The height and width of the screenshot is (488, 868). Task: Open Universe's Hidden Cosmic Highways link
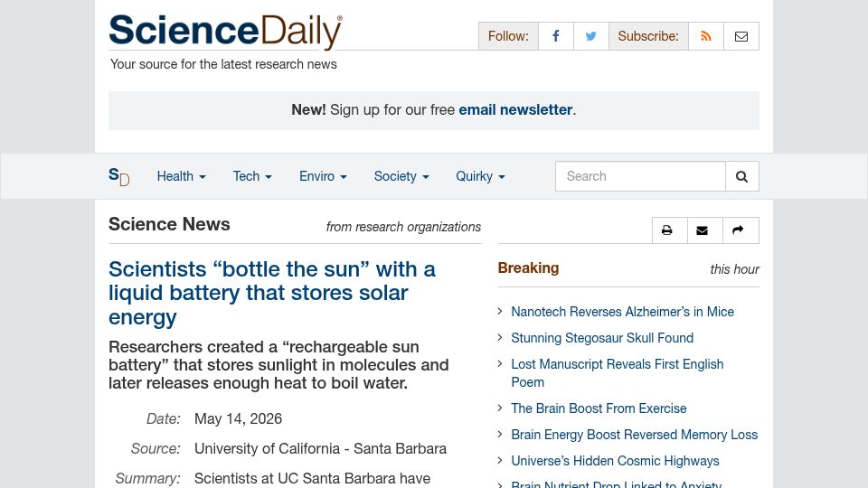tap(615, 461)
